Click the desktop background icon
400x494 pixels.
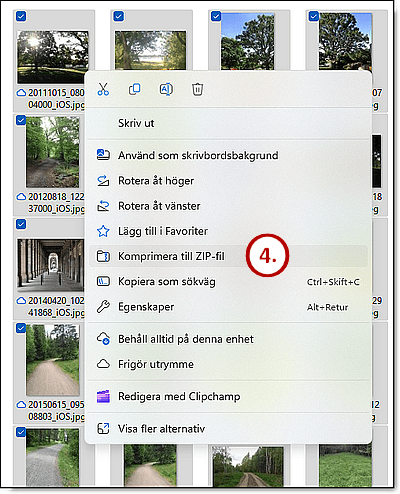point(103,155)
